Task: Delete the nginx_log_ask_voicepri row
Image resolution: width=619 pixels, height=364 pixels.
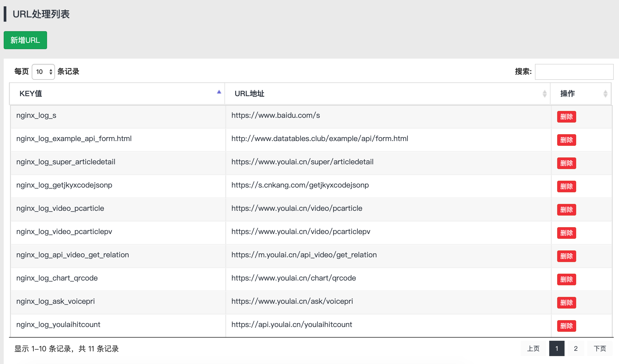Action: click(x=566, y=302)
